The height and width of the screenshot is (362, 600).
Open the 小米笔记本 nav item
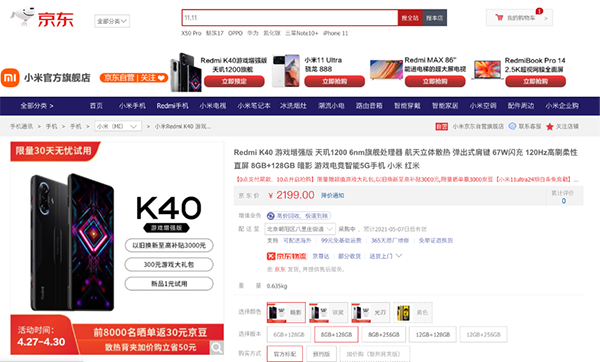pyautogui.click(x=254, y=106)
